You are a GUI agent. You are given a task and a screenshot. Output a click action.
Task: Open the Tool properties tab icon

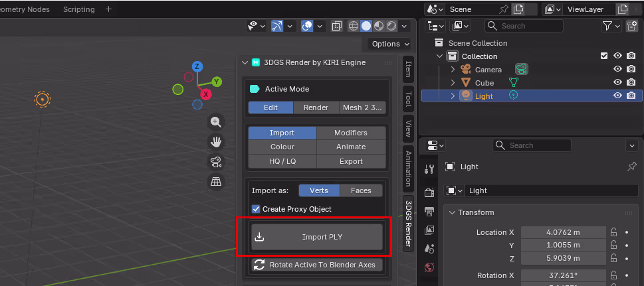coord(429,169)
